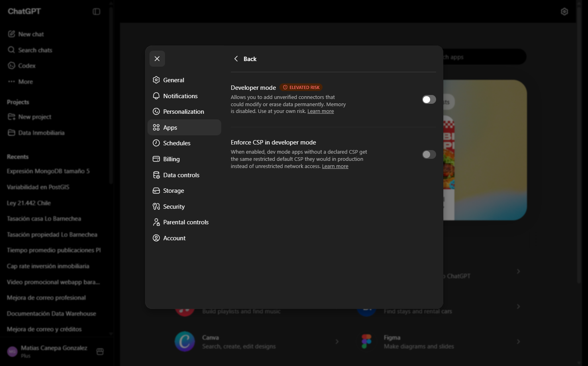Click the Billing card icon

pos(156,159)
